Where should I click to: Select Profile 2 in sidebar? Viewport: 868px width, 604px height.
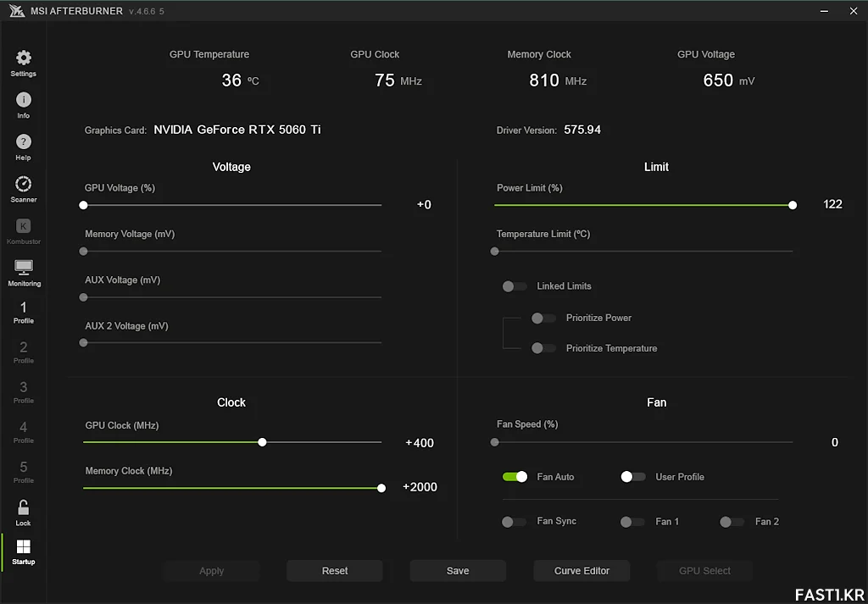point(23,352)
